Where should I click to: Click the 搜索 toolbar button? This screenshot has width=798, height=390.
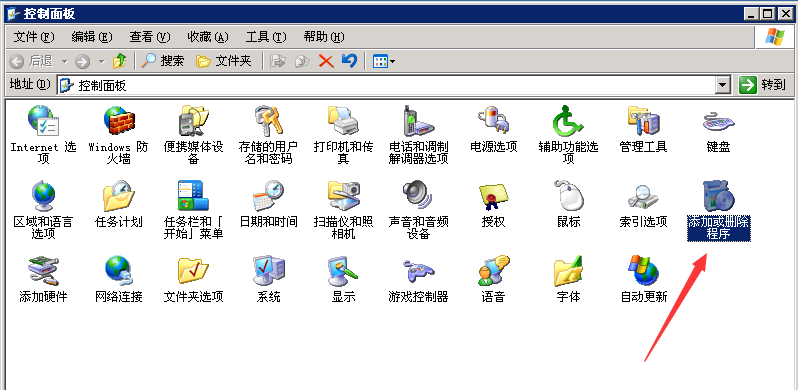coord(162,62)
